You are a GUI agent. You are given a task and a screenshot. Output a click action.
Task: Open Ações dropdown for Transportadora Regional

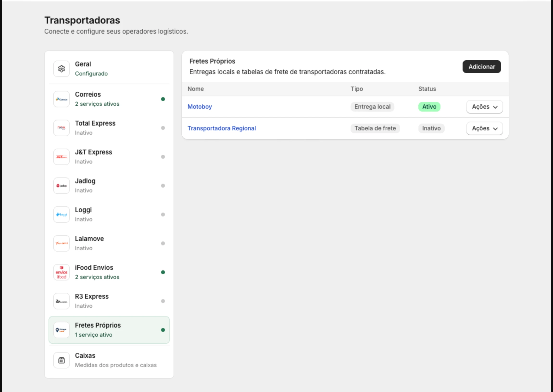point(484,128)
